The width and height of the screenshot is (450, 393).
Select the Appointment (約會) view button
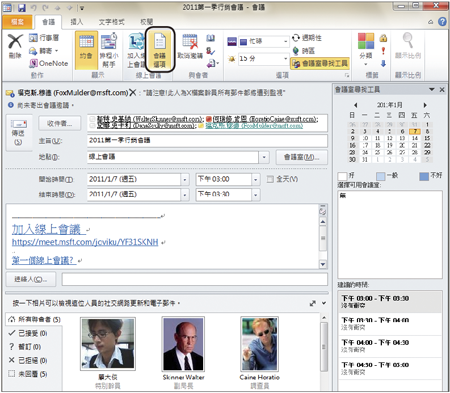click(x=86, y=50)
